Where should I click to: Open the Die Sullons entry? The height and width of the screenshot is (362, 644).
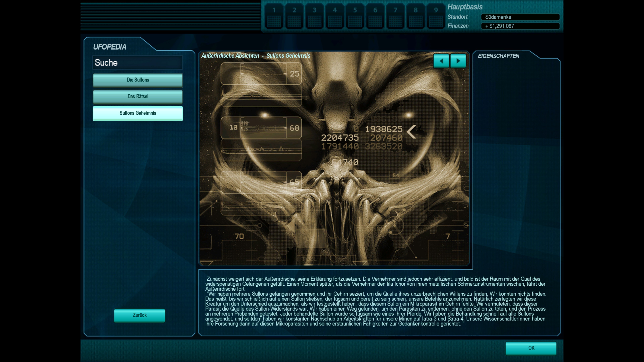pos(138,80)
